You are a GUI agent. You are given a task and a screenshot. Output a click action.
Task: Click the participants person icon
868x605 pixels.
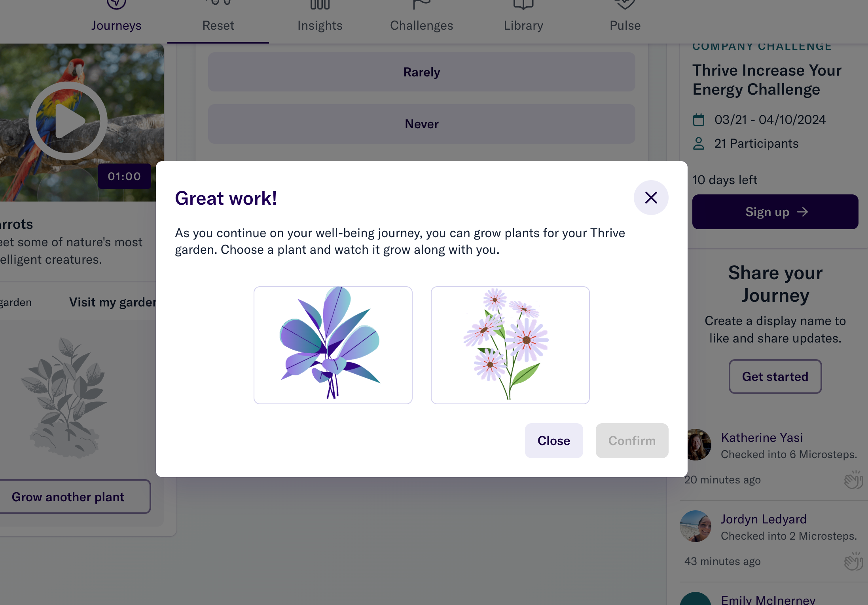point(698,143)
